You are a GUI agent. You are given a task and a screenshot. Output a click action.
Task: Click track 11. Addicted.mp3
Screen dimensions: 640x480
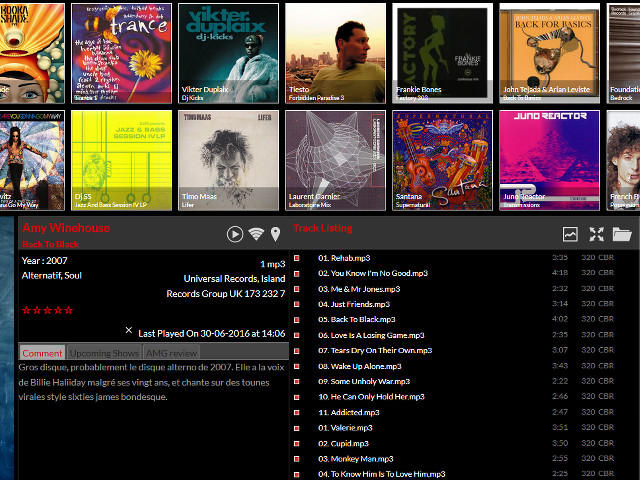[349, 413]
